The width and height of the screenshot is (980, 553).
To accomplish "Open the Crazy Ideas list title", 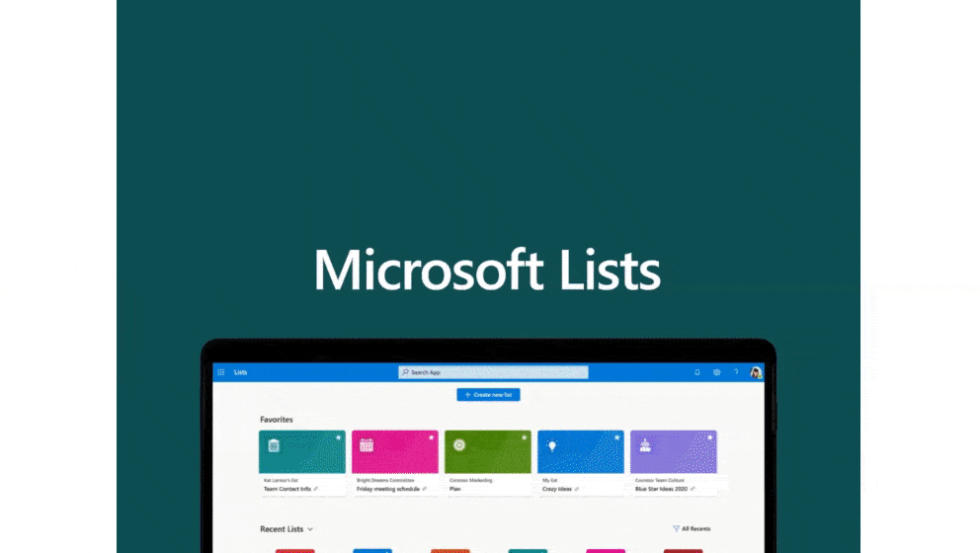I will 557,489.
